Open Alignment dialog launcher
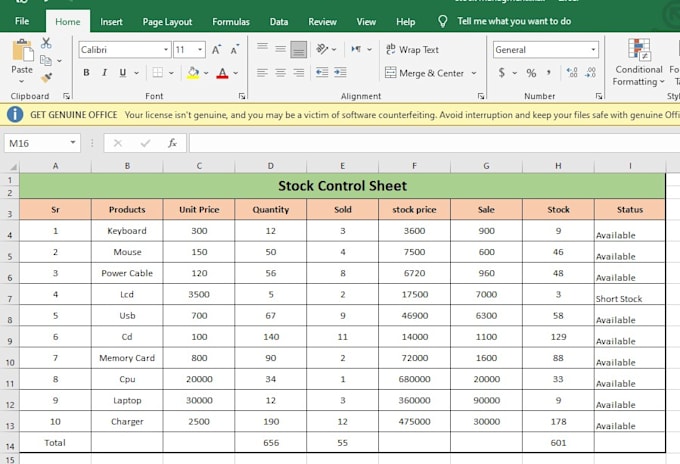This screenshot has height=464, width=680. (x=481, y=96)
